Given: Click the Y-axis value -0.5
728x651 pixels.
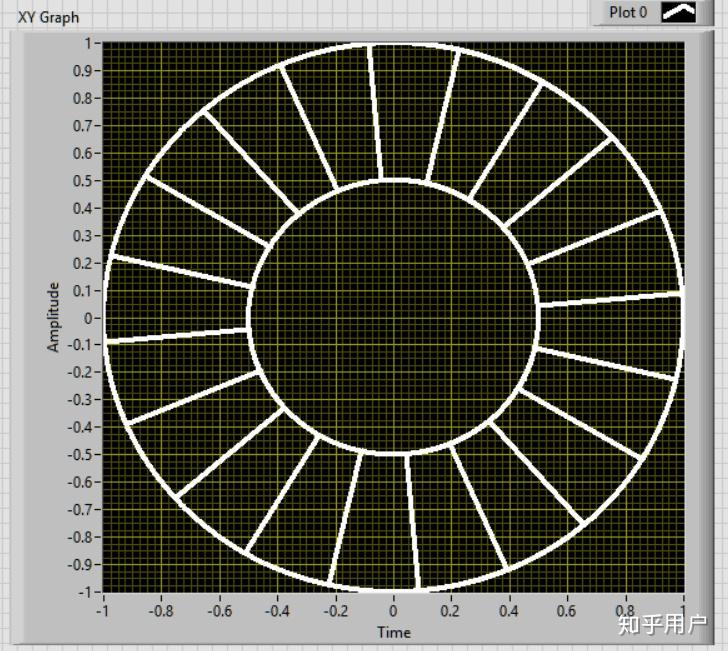Looking at the screenshot, I should (x=79, y=455).
